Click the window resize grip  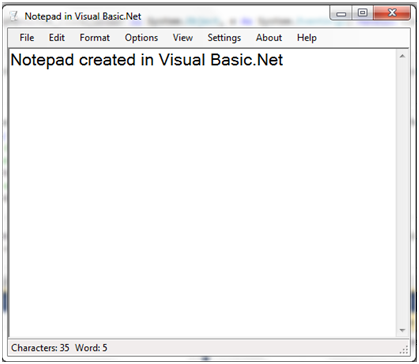(x=404, y=349)
